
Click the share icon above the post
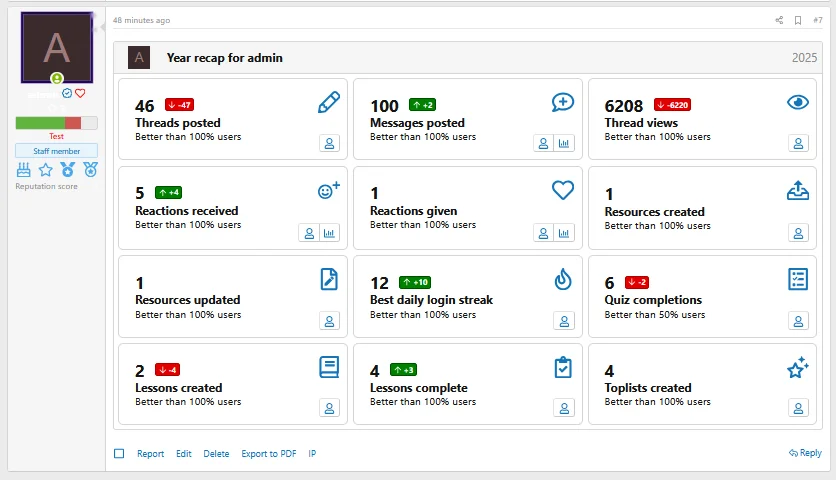coord(779,20)
